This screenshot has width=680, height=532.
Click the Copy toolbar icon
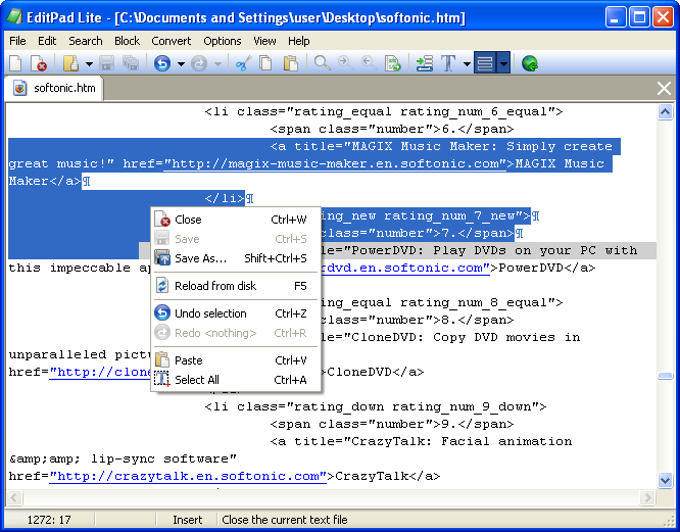coord(265,64)
